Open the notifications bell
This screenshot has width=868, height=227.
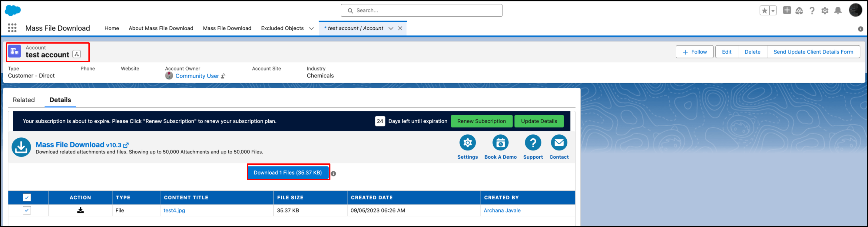[838, 11]
